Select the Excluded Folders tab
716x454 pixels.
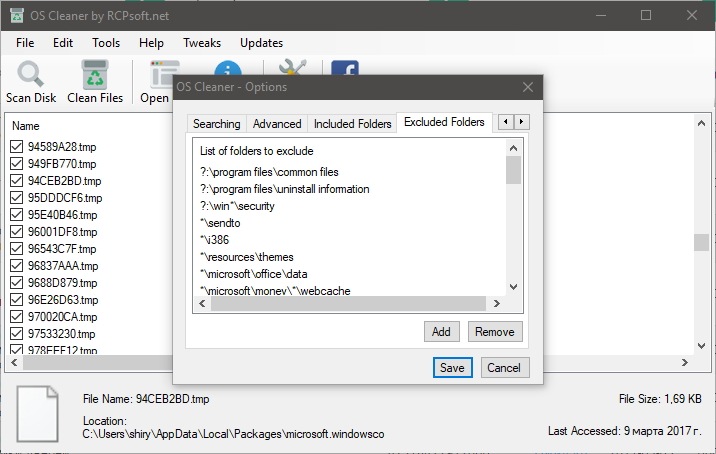(444, 122)
